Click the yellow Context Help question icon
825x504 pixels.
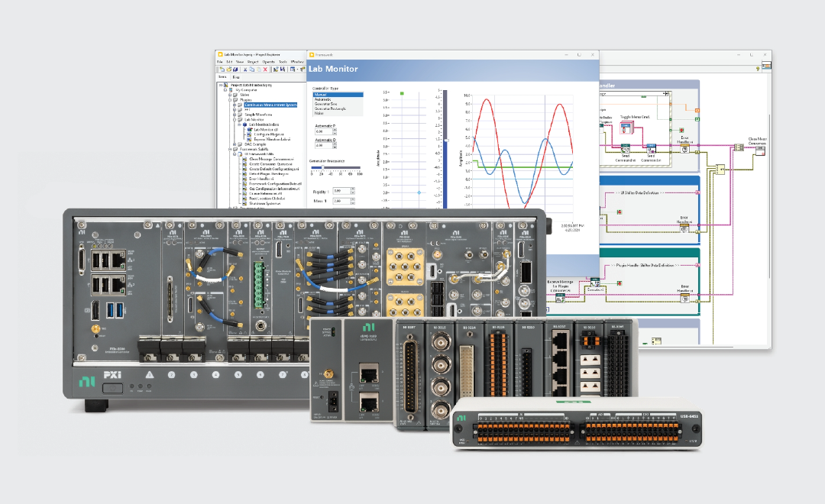(759, 68)
